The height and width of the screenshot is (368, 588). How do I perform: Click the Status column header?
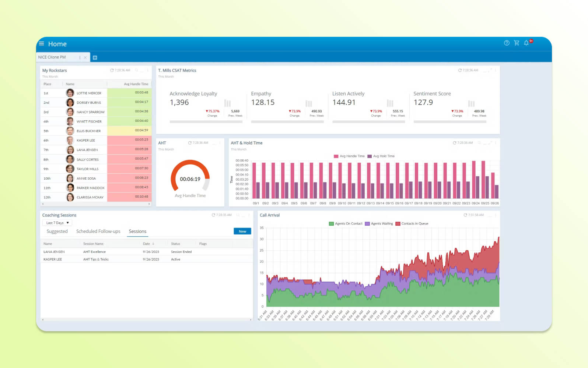pyautogui.click(x=175, y=244)
